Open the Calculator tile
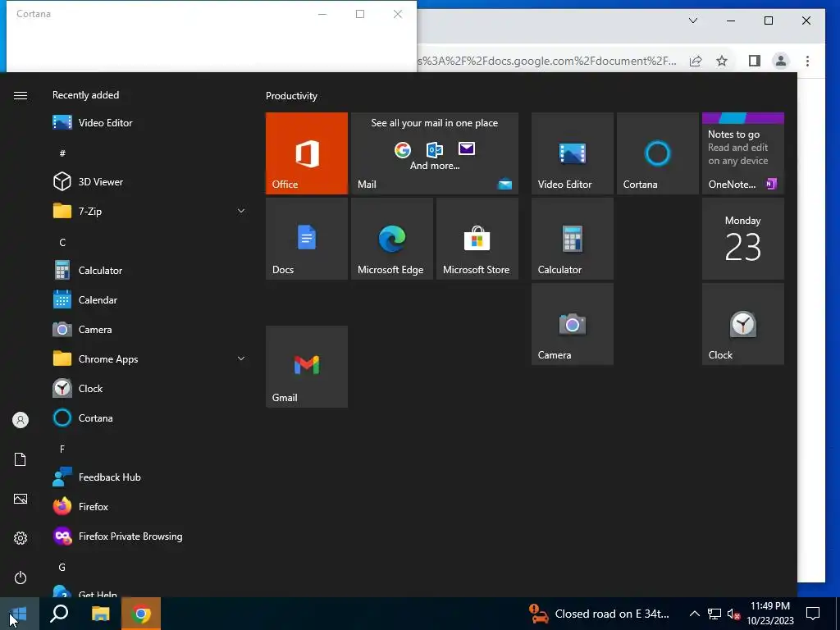This screenshot has height=630, width=840. [572, 239]
